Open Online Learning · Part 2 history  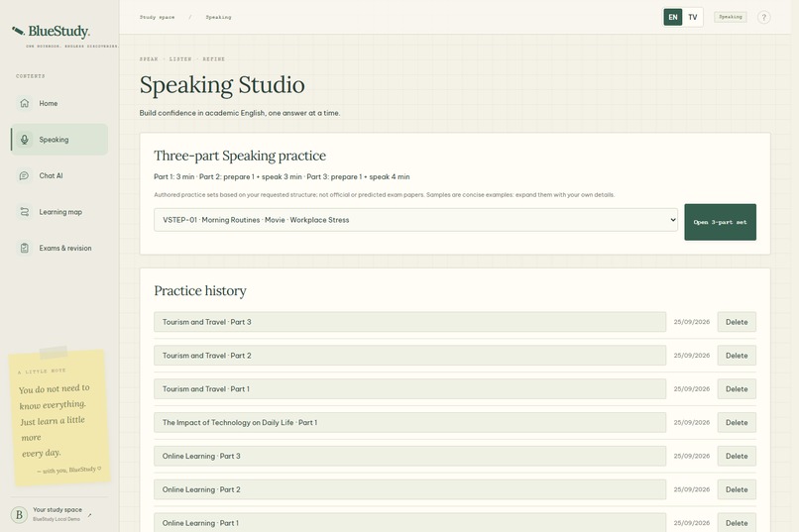pos(409,489)
